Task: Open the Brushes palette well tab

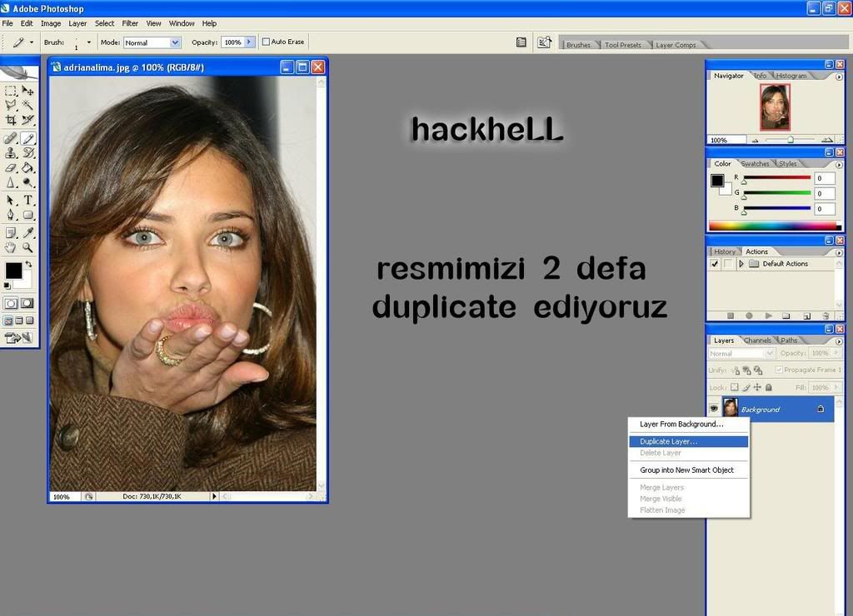Action: (578, 45)
